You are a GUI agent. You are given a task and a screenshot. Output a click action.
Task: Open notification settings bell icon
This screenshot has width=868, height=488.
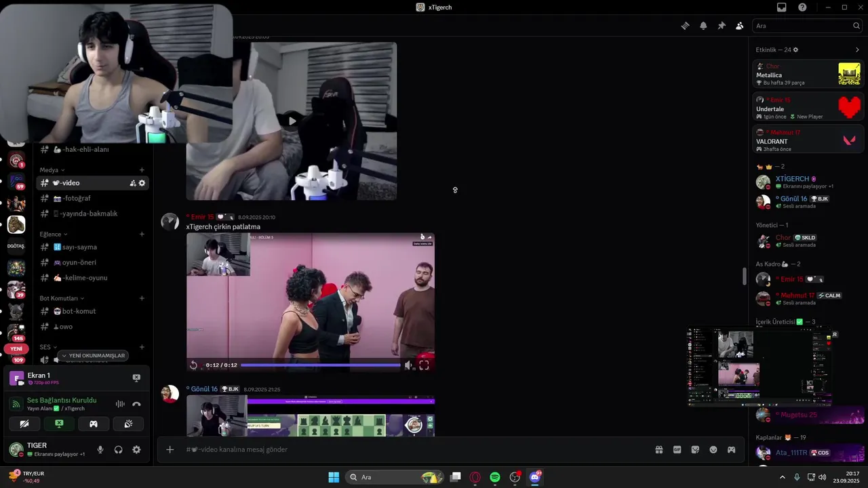coord(703,26)
